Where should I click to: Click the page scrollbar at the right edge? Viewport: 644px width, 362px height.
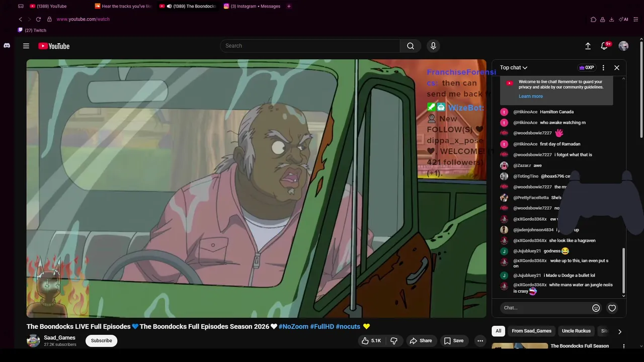(x=641, y=89)
